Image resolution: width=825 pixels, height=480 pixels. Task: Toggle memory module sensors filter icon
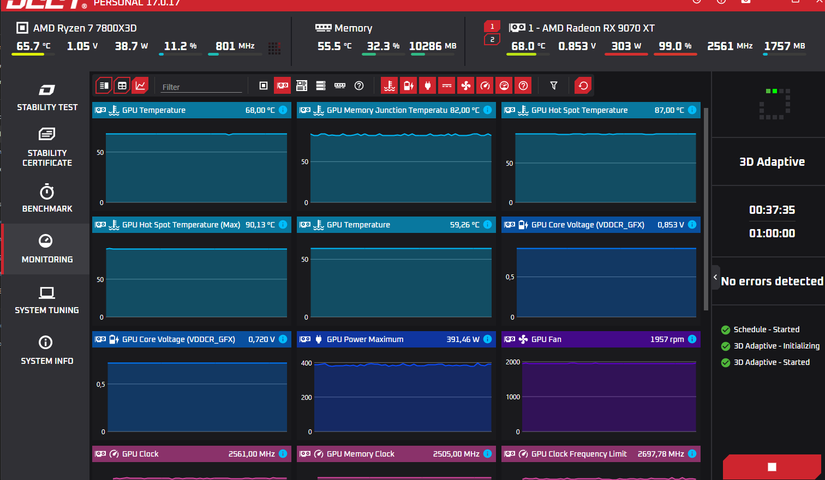[340, 86]
